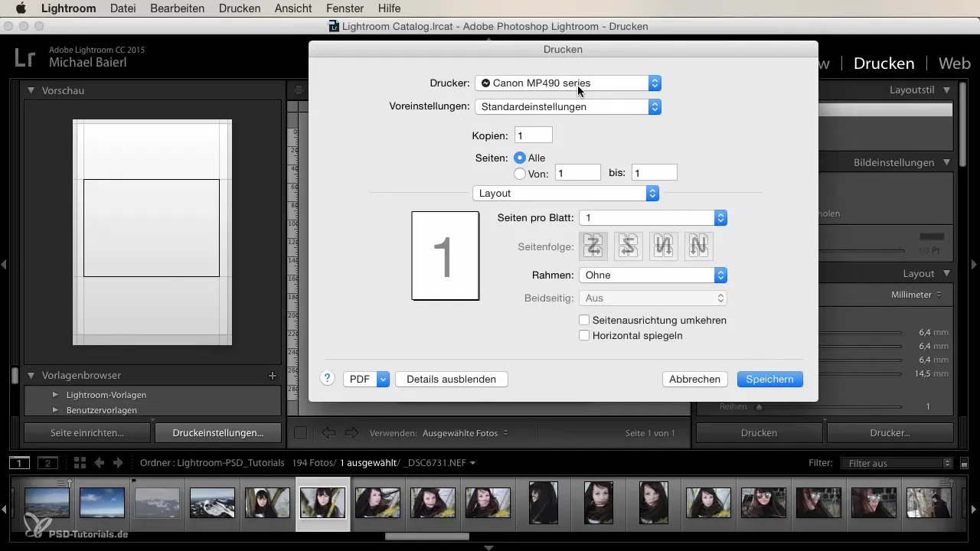This screenshot has height=551, width=980.
Task: Collapse the Vorlagenbrowser panel
Action: click(31, 375)
